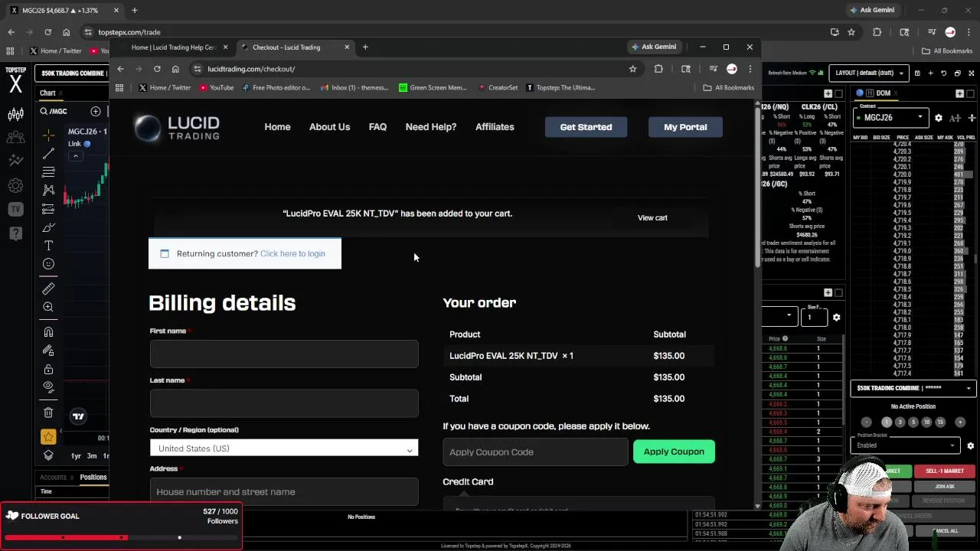Image resolution: width=980 pixels, height=551 pixels.
Task: Select the crosshair tool in chart toolbar
Action: 48,135
